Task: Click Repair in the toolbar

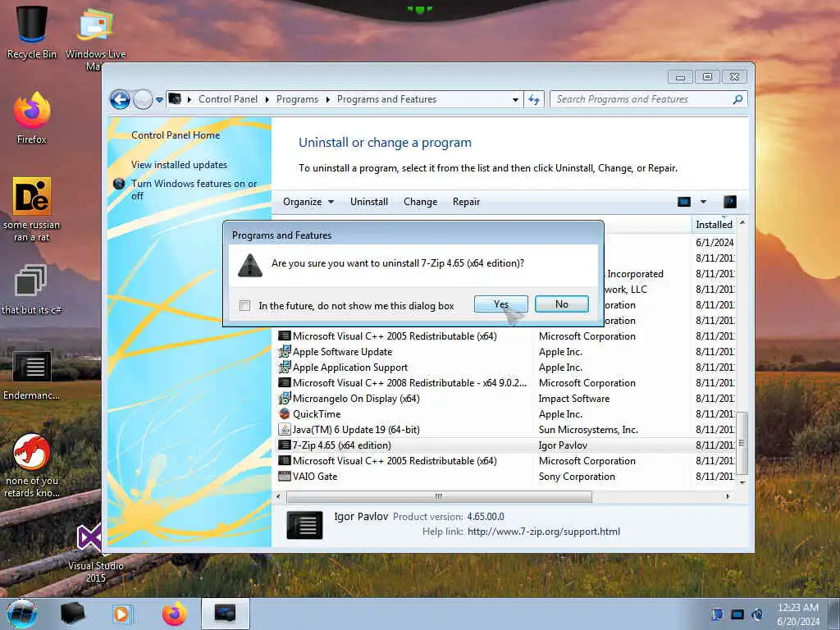Action: pos(466,202)
